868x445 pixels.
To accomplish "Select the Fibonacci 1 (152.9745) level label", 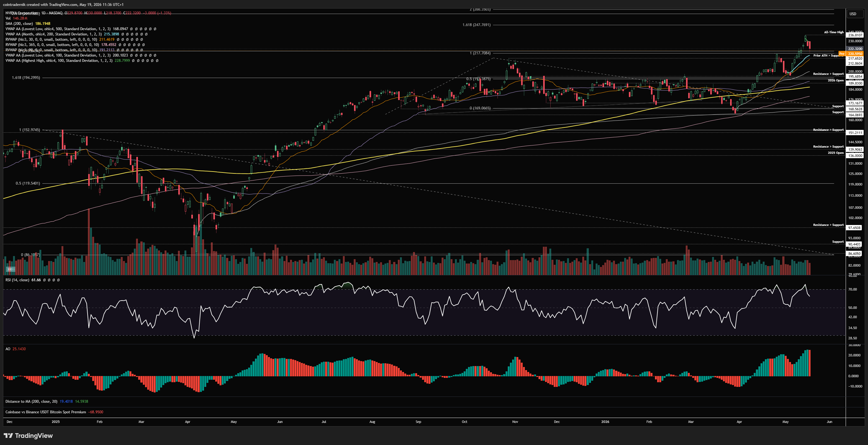I will [x=30, y=130].
